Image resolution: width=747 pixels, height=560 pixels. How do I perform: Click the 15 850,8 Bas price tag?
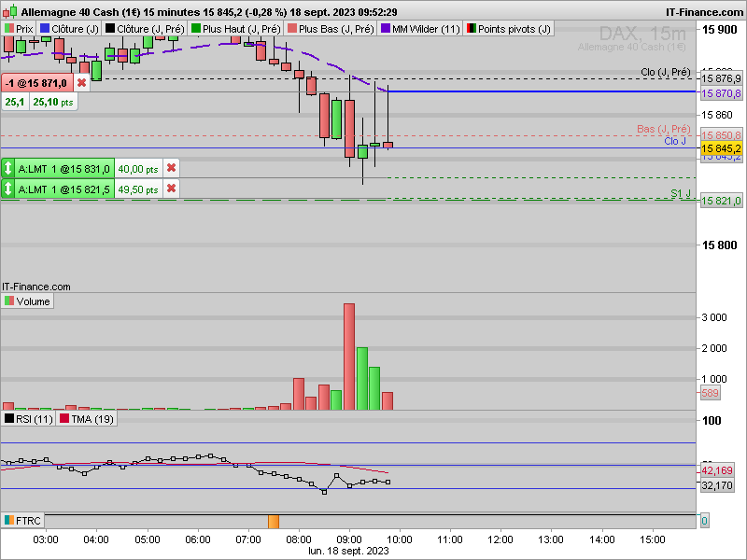[x=721, y=135]
